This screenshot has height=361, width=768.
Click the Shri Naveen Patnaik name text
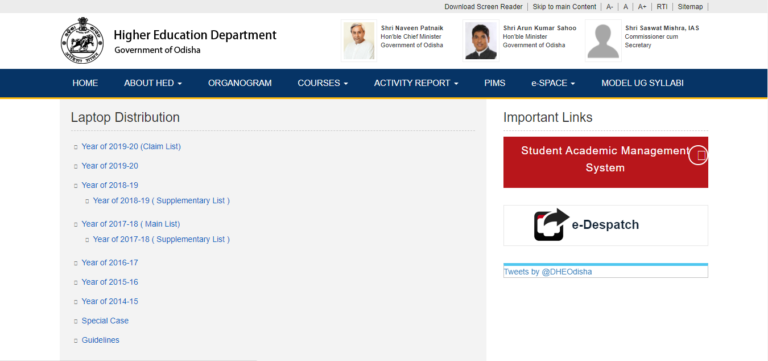tap(412, 28)
